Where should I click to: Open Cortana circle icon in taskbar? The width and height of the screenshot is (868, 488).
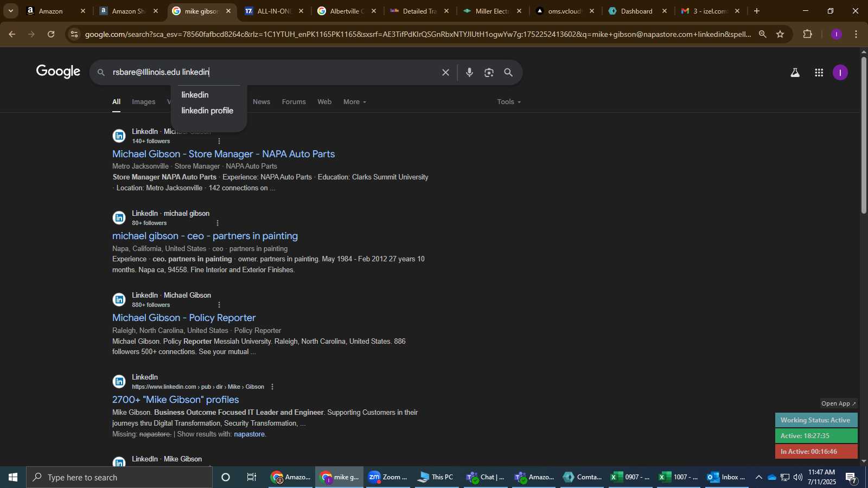tap(226, 477)
